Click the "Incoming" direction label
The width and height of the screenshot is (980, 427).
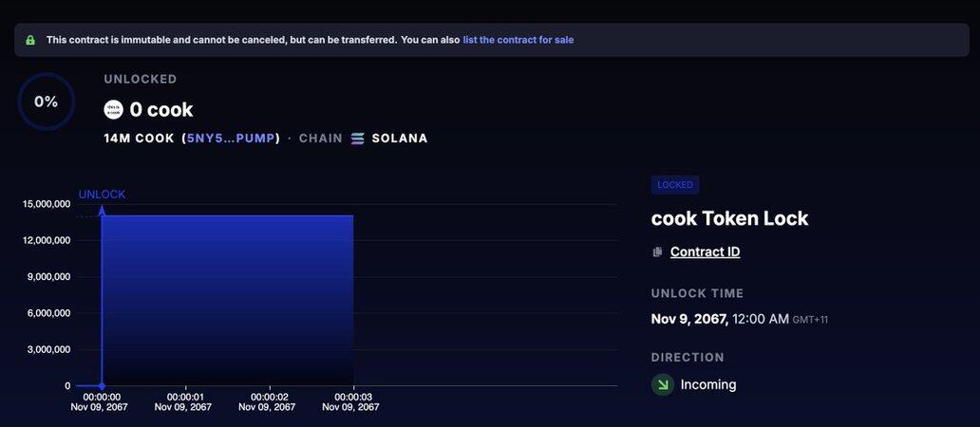click(x=708, y=384)
